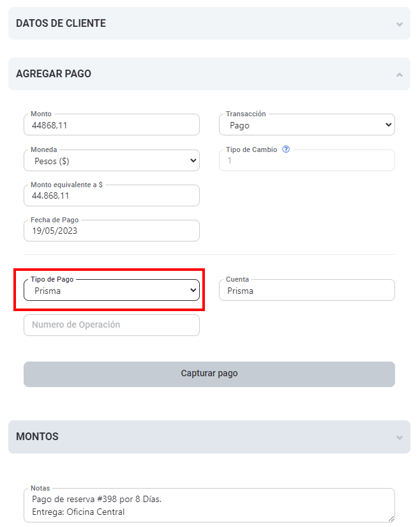Image resolution: width=420 pixels, height=527 pixels.
Task: Click the Cuenta field showing Prisma
Action: 307,291
